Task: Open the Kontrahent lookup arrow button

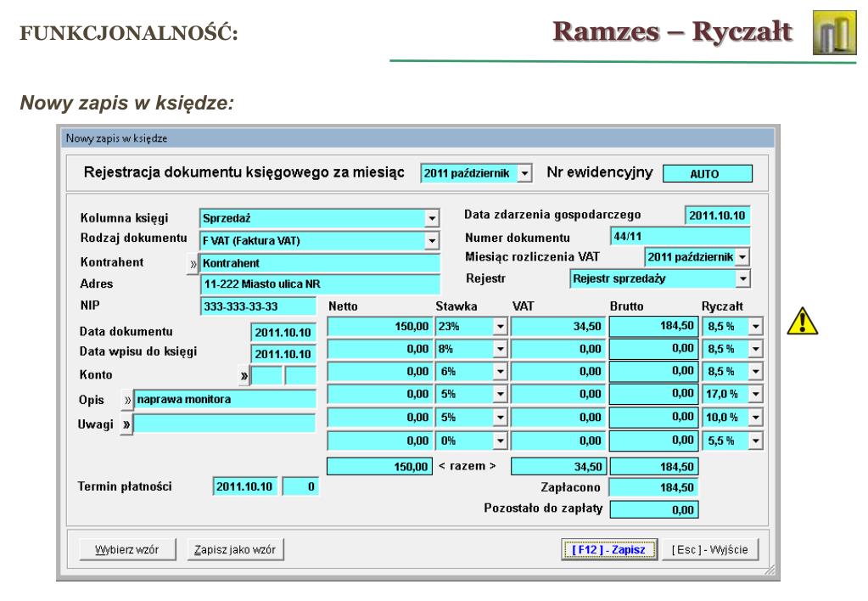Action: (193, 264)
